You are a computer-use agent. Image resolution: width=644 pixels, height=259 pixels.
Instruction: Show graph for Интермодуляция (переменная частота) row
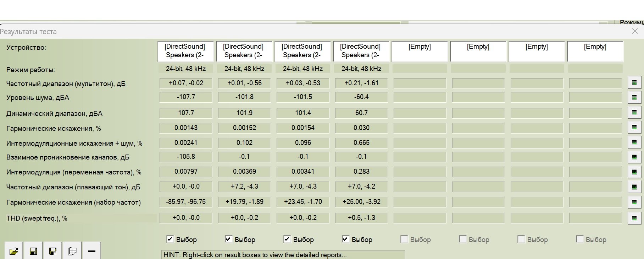pyautogui.click(x=634, y=172)
